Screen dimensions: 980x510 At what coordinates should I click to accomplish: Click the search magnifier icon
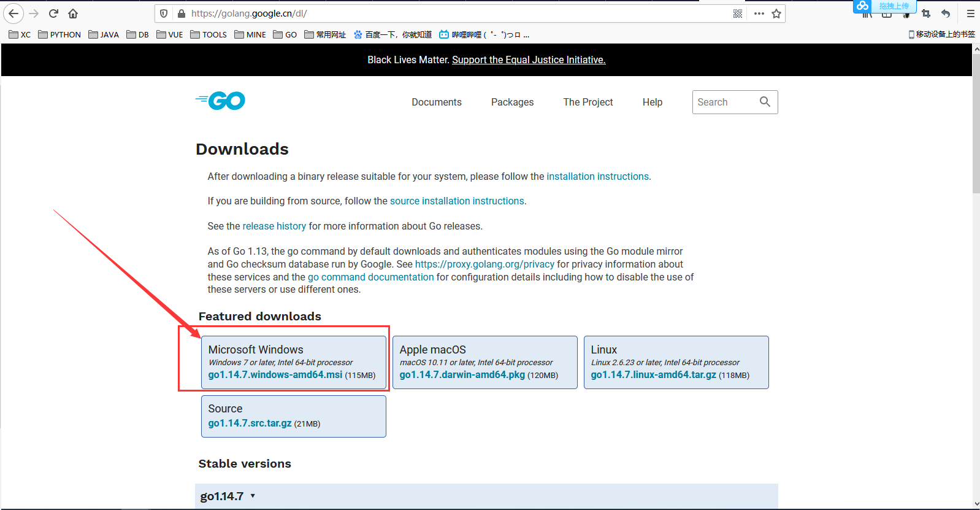click(x=765, y=102)
